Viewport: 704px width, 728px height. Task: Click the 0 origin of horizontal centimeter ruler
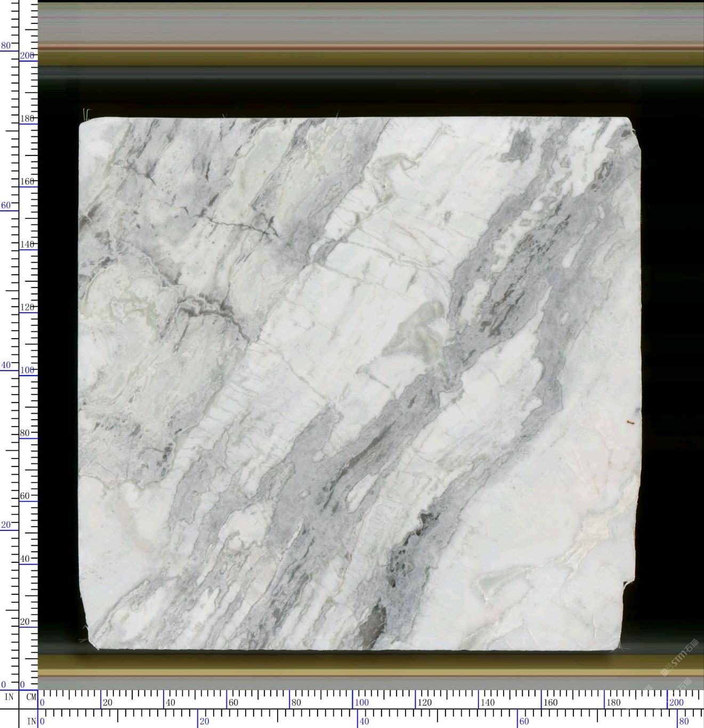pyautogui.click(x=43, y=702)
